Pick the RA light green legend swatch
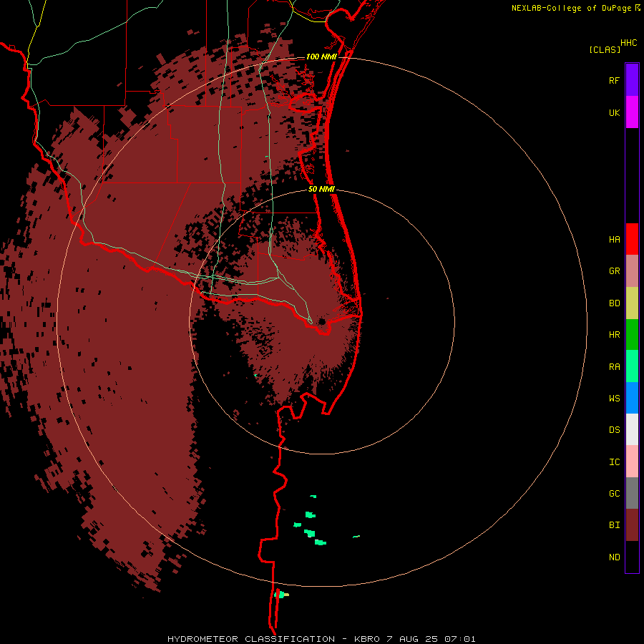This screenshot has width=644, height=644. (x=632, y=366)
